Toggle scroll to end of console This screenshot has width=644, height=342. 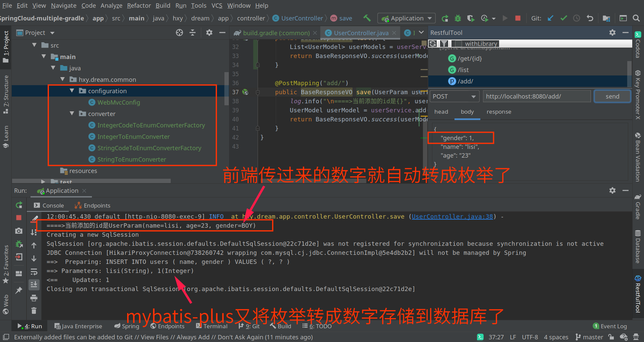pos(34,285)
